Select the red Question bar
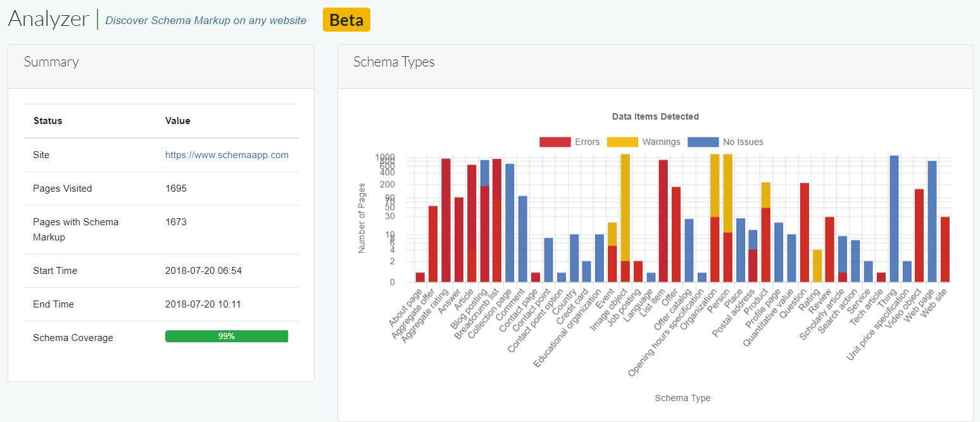The width and height of the screenshot is (980, 422). (805, 233)
